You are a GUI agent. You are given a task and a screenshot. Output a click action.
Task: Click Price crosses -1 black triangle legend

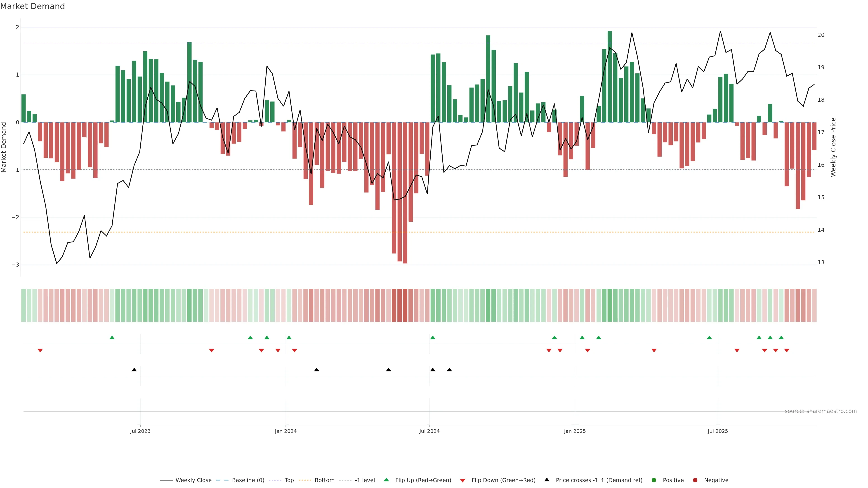pyautogui.click(x=547, y=480)
